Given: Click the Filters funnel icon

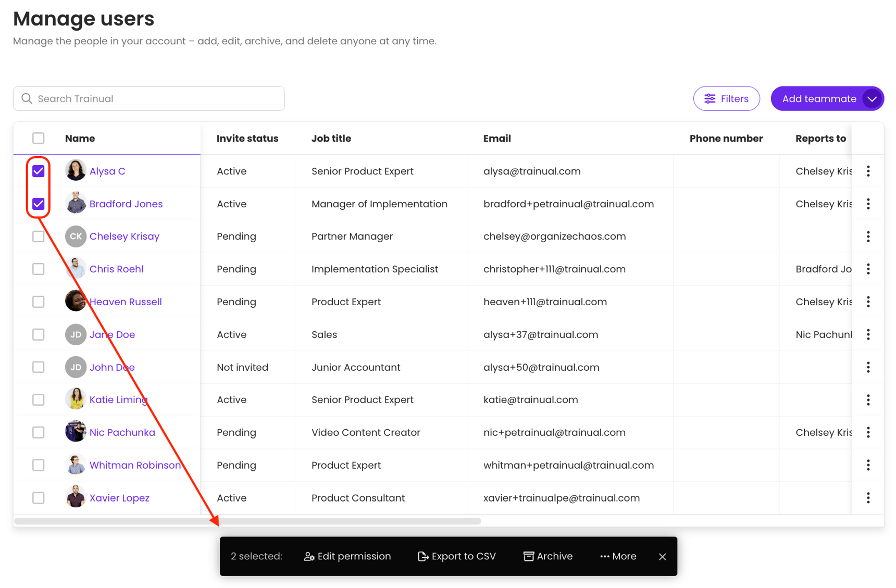Looking at the screenshot, I should tap(710, 98).
